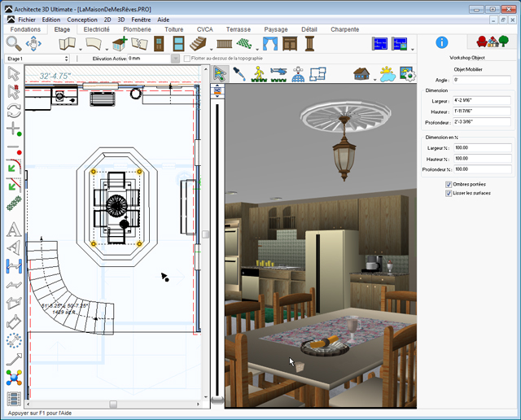Click the Largeur dimension input field
Viewport: 521px width, 420px height.
(482, 101)
